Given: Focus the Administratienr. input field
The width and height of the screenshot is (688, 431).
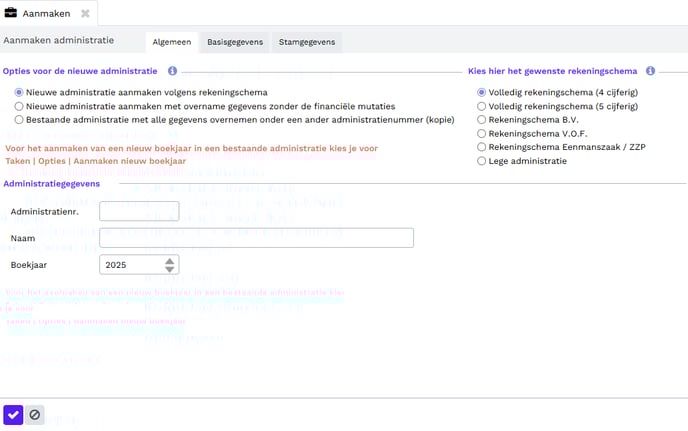Looking at the screenshot, I should pos(139,211).
